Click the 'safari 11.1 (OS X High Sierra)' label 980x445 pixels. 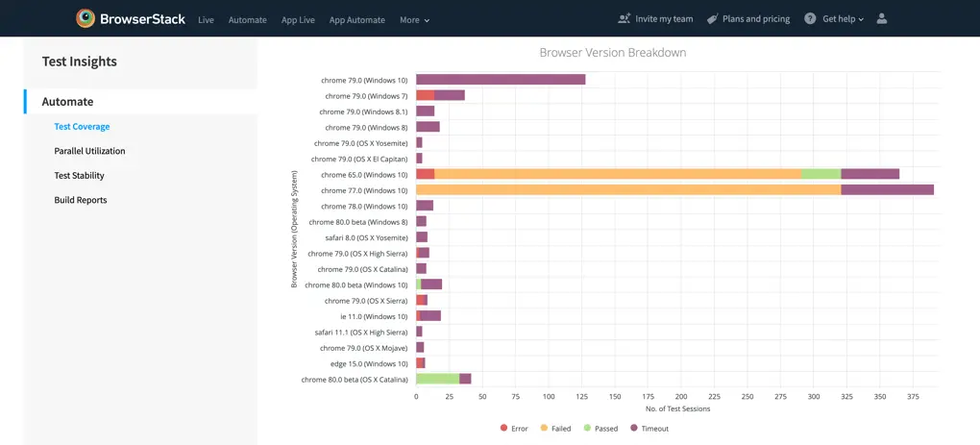tap(361, 332)
